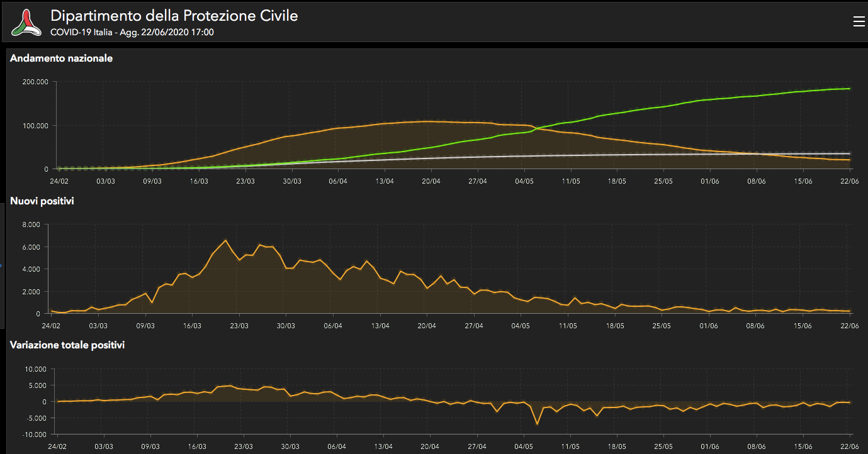Viewport: 868px width, 454px height.
Task: Click 24/02 date label under Nuovi positivi
Action: (x=51, y=326)
